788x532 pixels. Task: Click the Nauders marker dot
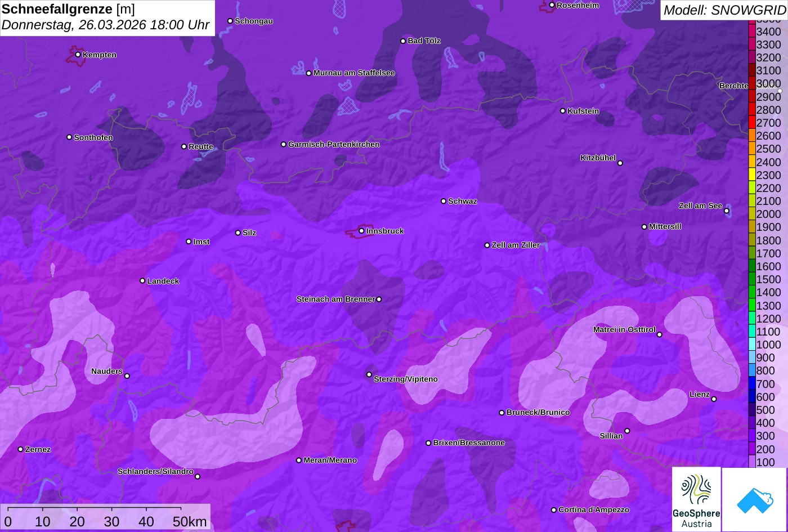[127, 376]
